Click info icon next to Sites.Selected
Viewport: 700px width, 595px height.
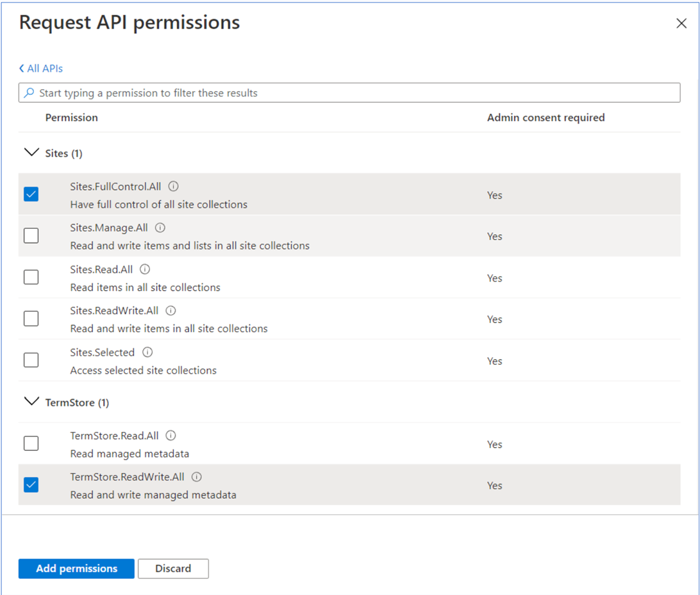[x=147, y=352]
